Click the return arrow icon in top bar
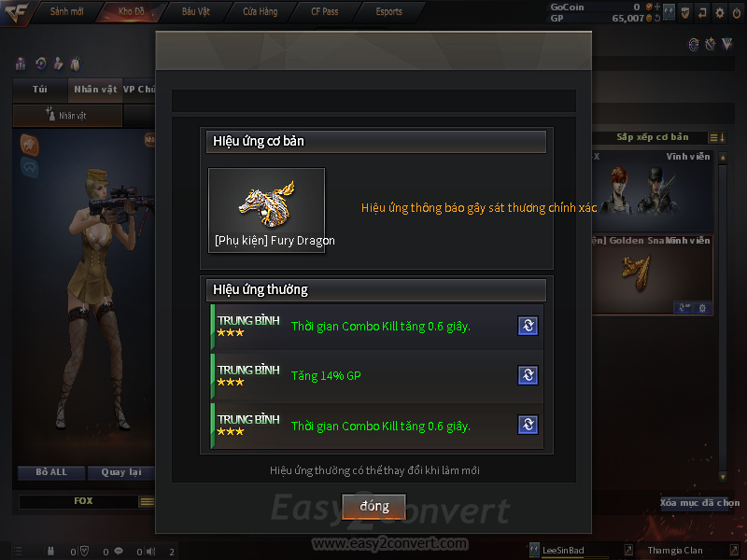 point(702,13)
